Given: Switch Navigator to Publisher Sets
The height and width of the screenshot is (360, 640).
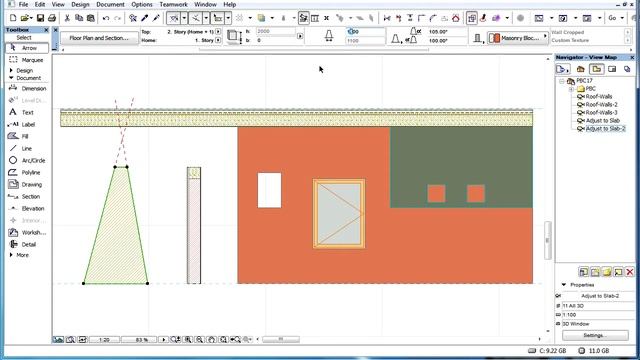Looking at the screenshot, I should click(627, 69).
